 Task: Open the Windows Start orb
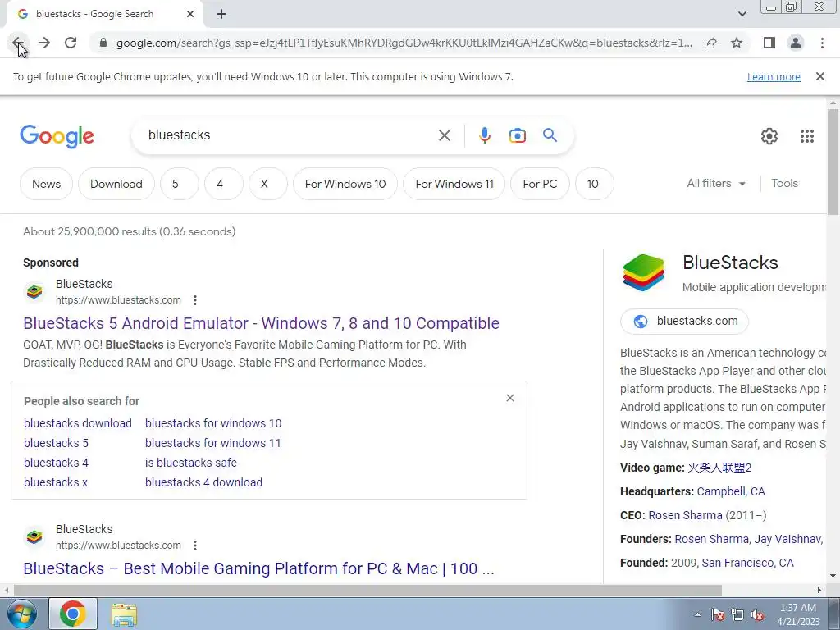tap(21, 614)
